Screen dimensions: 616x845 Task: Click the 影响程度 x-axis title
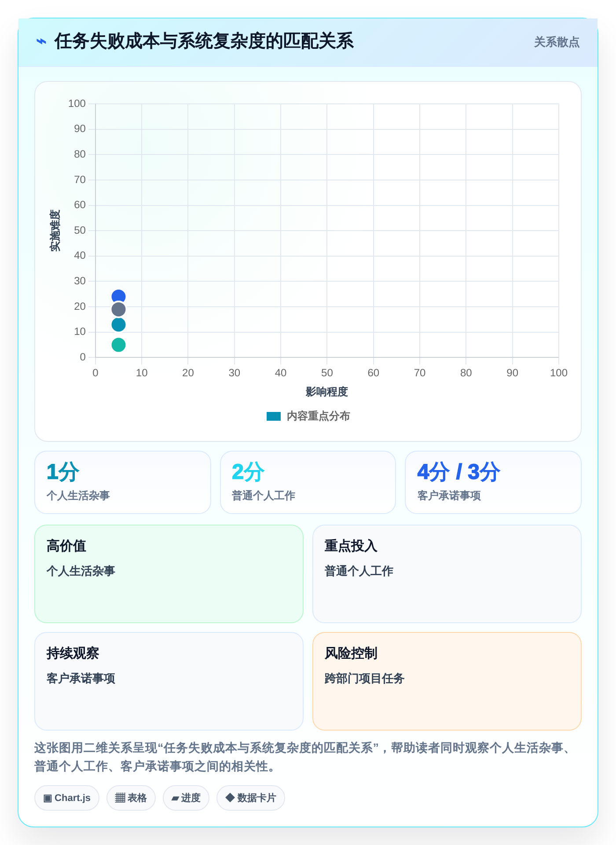327,392
